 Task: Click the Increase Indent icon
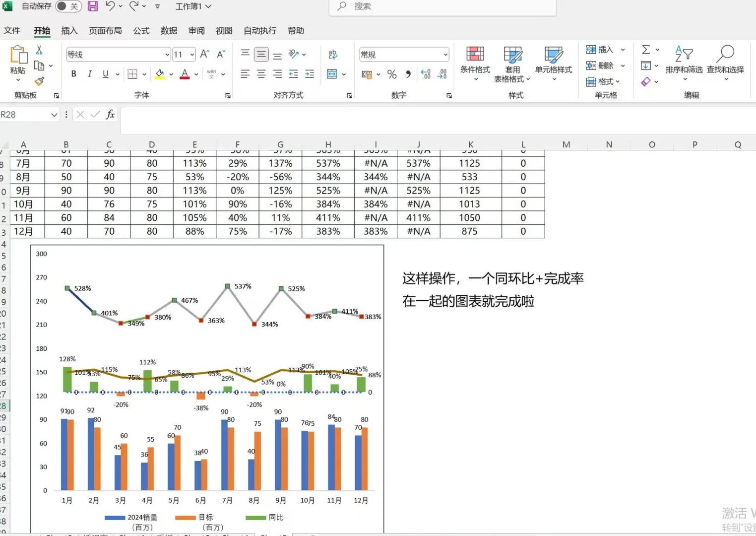(x=310, y=74)
